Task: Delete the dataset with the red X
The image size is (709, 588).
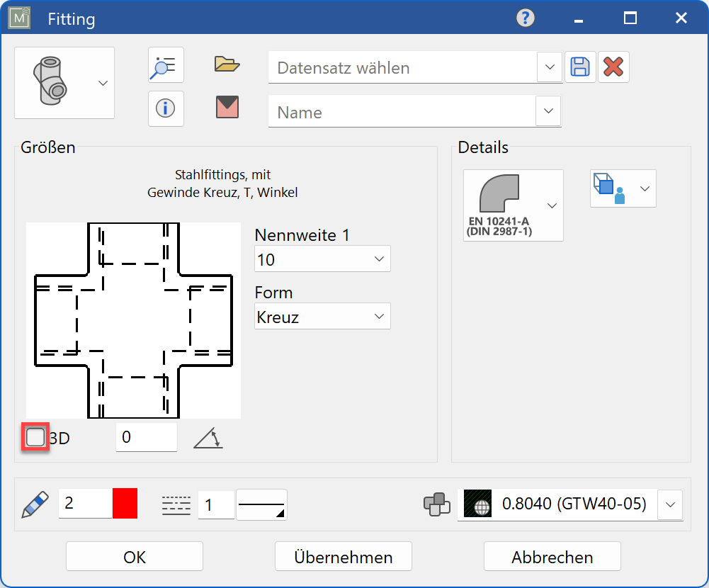Action: tap(613, 66)
